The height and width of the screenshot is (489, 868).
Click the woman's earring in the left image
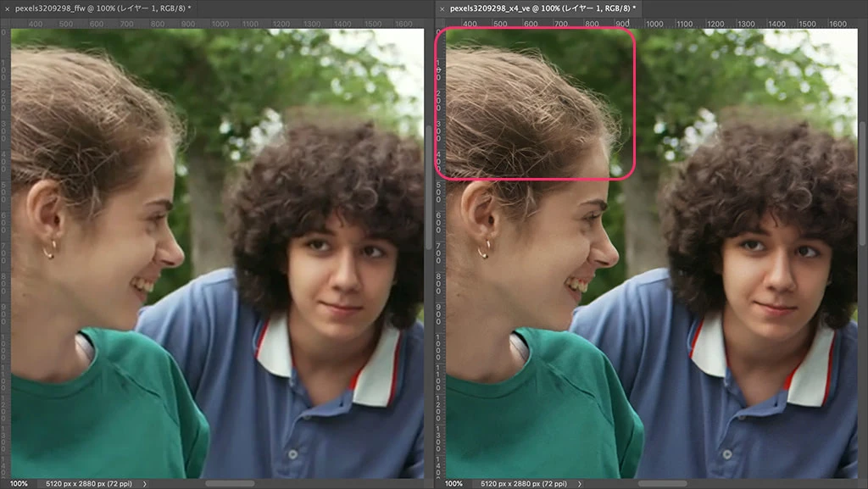click(x=49, y=250)
